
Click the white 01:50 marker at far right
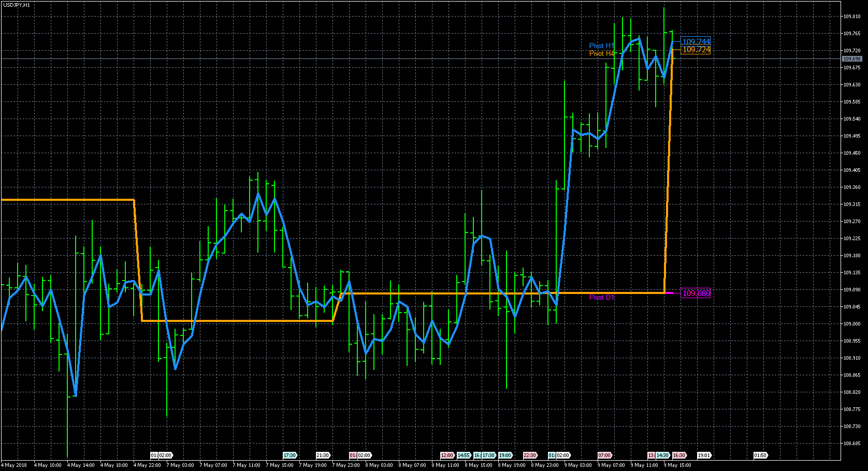tap(761, 455)
